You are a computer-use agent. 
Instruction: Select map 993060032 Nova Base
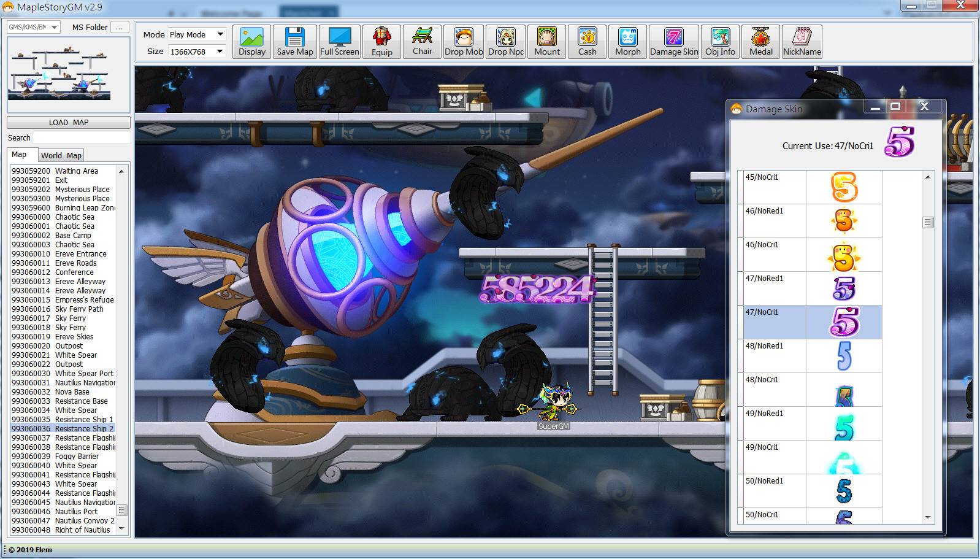[63, 391]
